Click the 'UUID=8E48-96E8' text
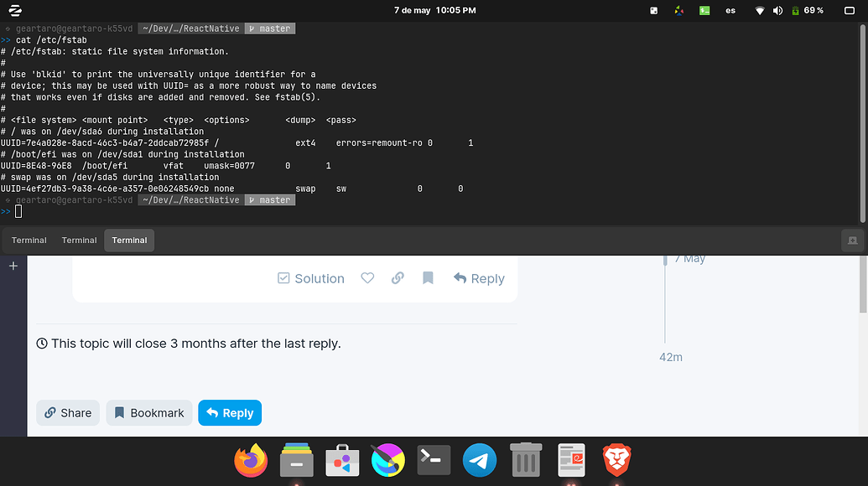868x486 pixels. (x=36, y=166)
